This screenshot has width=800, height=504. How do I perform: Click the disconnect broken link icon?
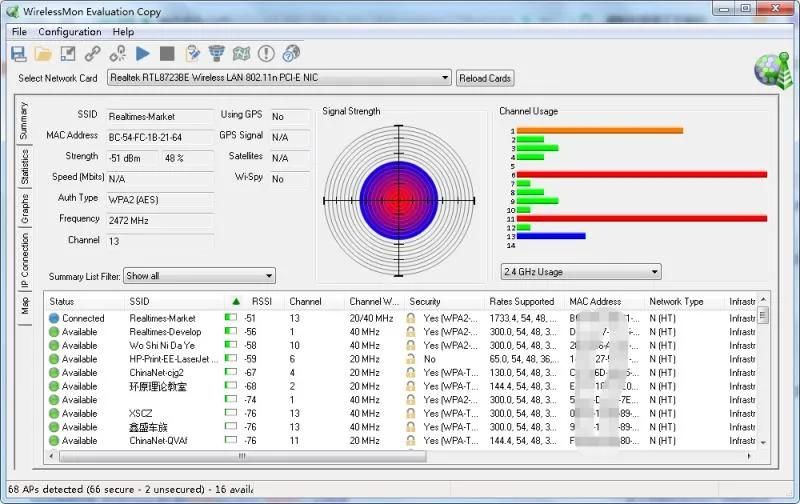click(x=118, y=54)
